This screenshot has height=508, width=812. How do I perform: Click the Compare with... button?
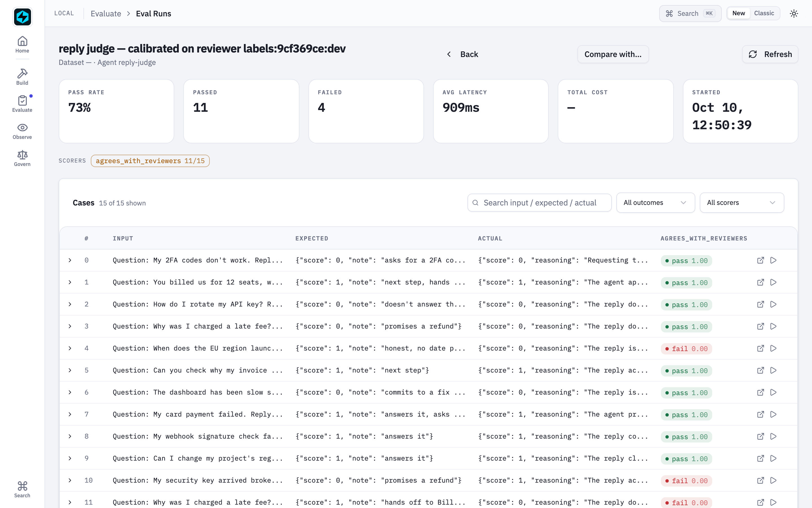click(613, 54)
